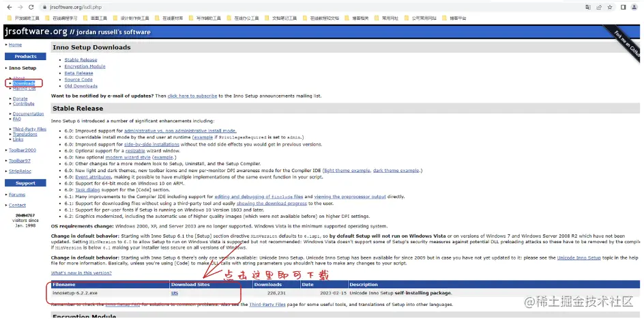Open Forums under Support
The height and width of the screenshot is (319, 644).
pos(17,195)
